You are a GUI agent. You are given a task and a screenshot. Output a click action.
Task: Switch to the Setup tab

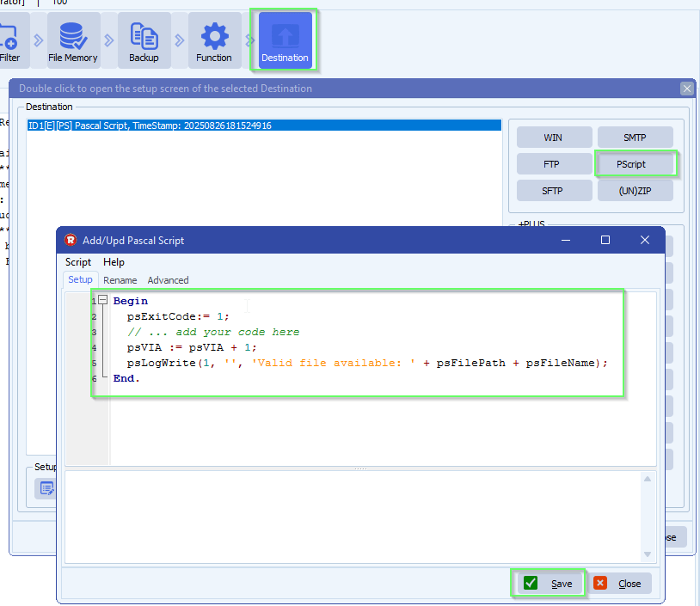[80, 280]
